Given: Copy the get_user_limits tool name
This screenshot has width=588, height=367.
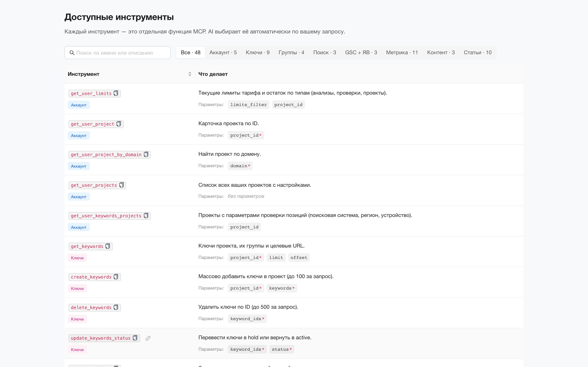Looking at the screenshot, I should tap(116, 93).
